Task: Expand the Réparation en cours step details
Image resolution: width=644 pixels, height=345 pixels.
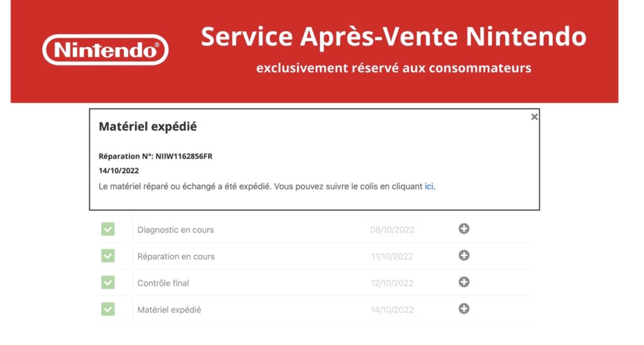Action: 464,256
